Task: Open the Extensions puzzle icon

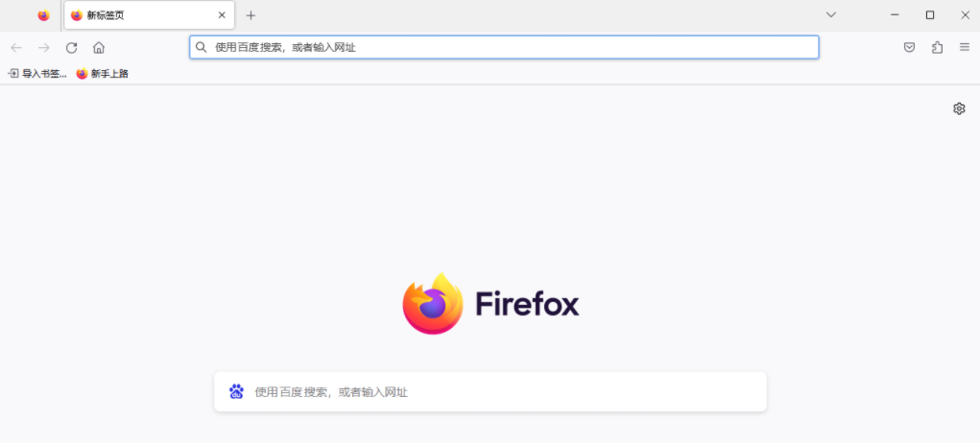Action: (x=937, y=47)
